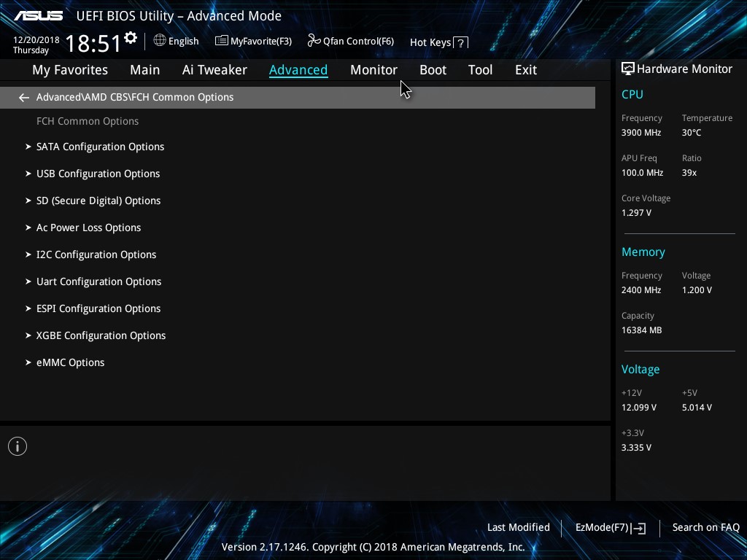The height and width of the screenshot is (560, 747).
Task: Click the info icon in the help panel
Action: point(18,446)
